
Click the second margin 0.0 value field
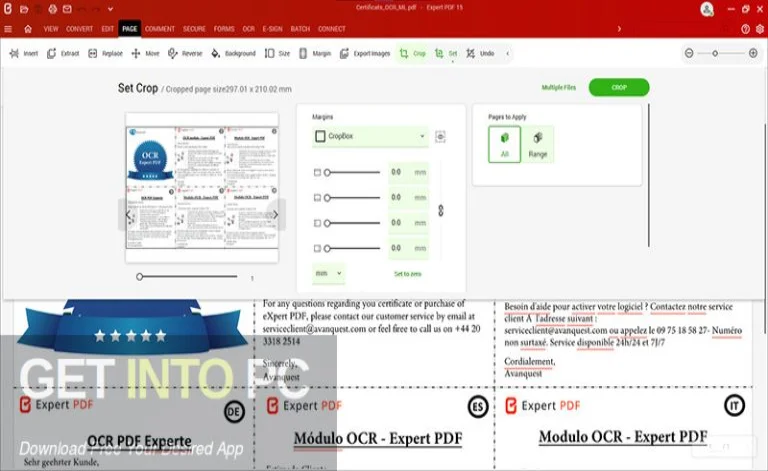click(408, 198)
